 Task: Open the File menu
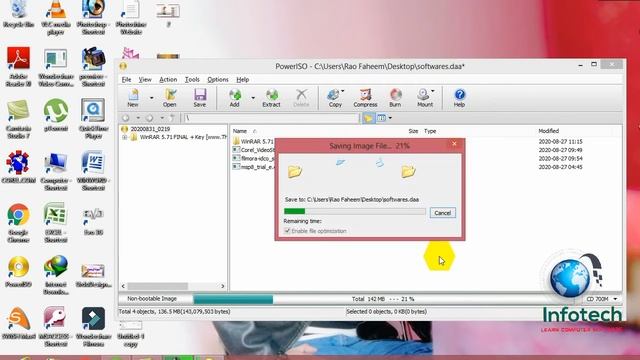click(127, 80)
